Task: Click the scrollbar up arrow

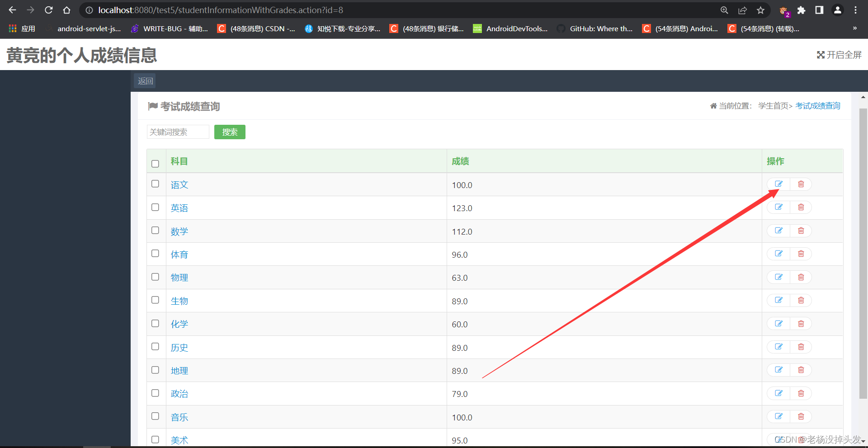Action: [863, 97]
